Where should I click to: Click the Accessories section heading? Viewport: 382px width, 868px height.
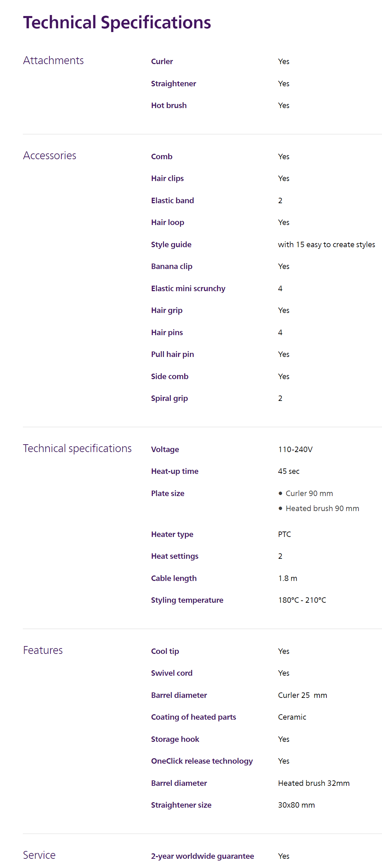pyautogui.click(x=50, y=155)
